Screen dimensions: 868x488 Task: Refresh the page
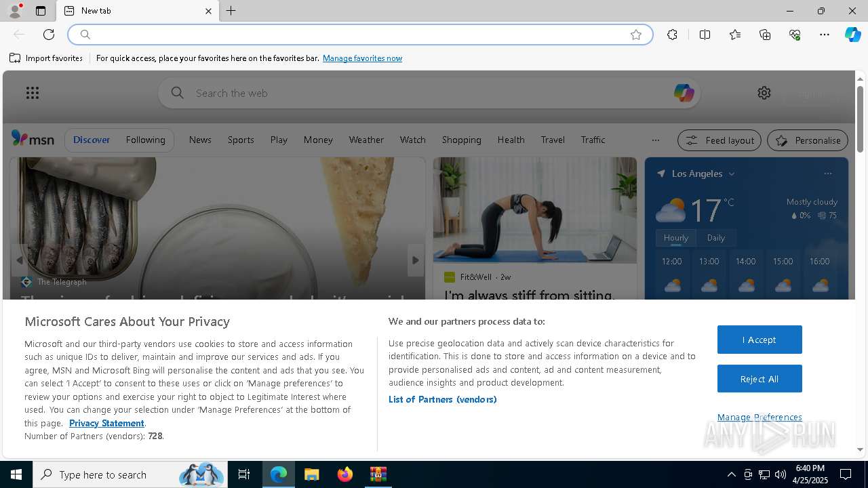(49, 35)
